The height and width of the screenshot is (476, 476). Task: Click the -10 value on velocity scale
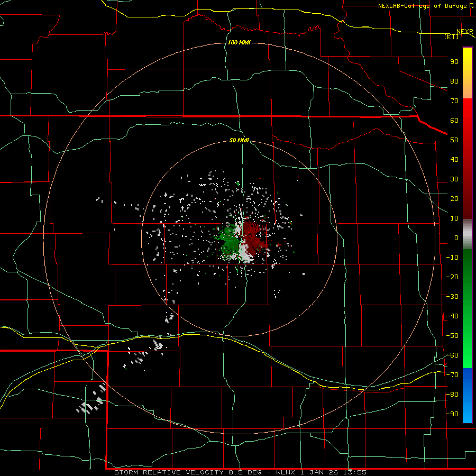(x=452, y=258)
